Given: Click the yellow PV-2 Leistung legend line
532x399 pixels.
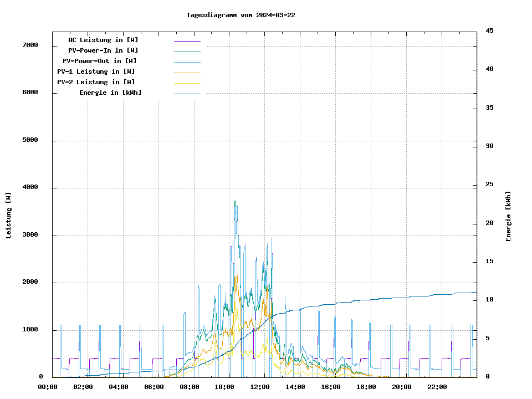Looking at the screenshot, I should 187,83.
